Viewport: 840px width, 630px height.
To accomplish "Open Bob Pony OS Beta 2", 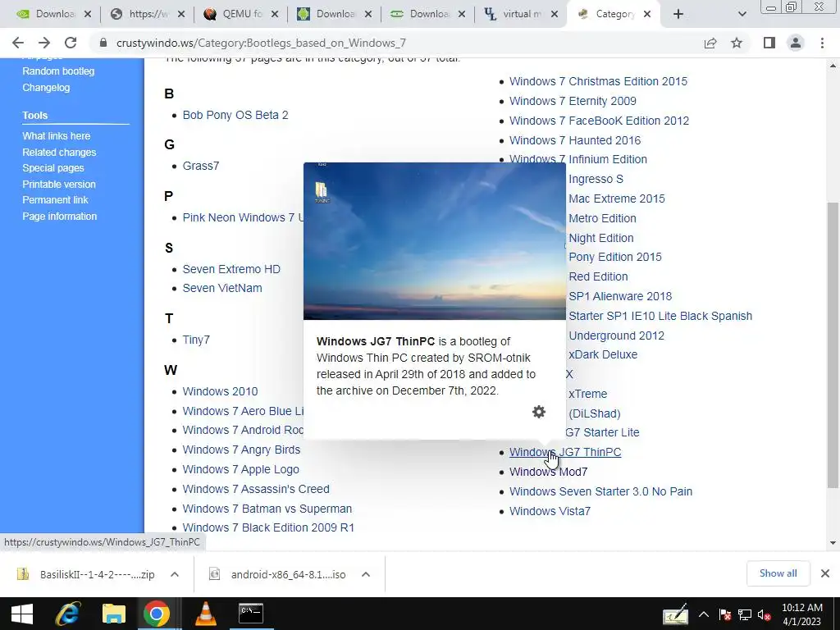I will point(235,115).
